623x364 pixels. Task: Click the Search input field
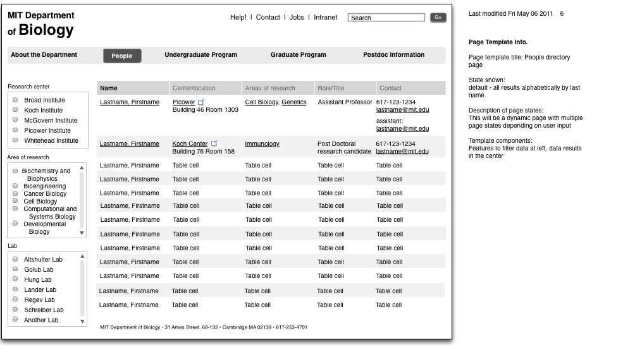click(x=386, y=18)
